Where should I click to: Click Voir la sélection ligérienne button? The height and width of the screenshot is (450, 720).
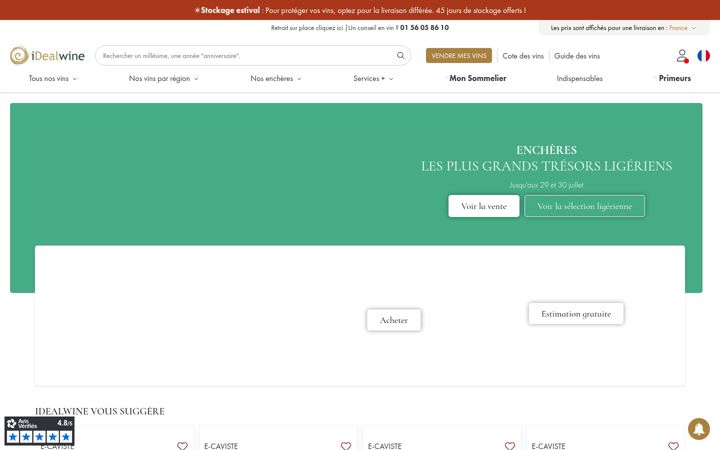[x=585, y=206]
